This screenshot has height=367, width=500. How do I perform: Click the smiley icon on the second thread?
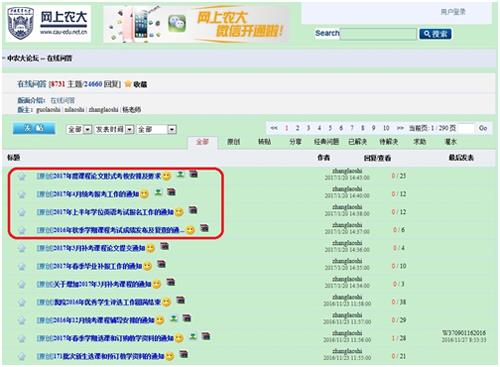(144, 194)
